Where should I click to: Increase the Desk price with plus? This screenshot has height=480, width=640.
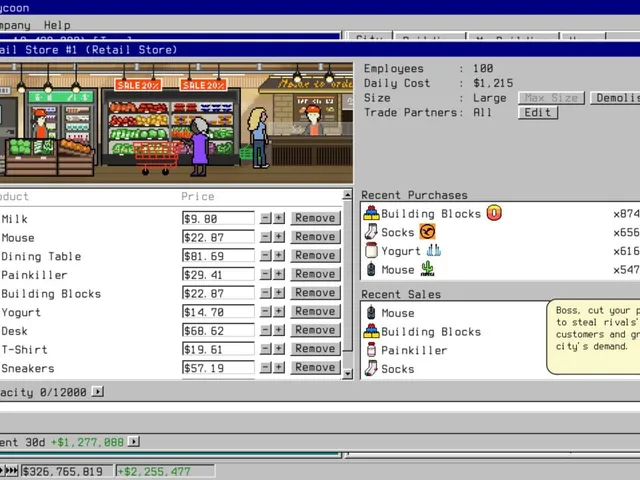click(x=279, y=330)
